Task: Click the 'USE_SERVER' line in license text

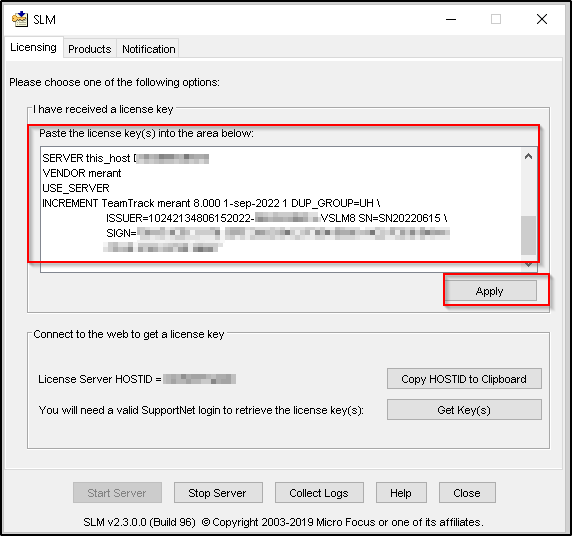Action: click(x=76, y=188)
